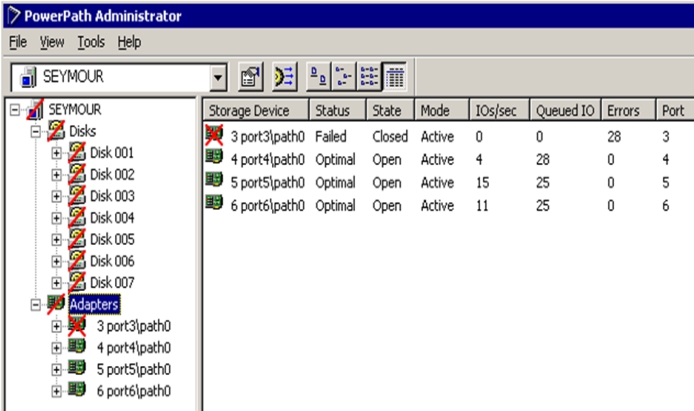Click the Disk 002 icon
Screen dimensions: 694x411
77,174
